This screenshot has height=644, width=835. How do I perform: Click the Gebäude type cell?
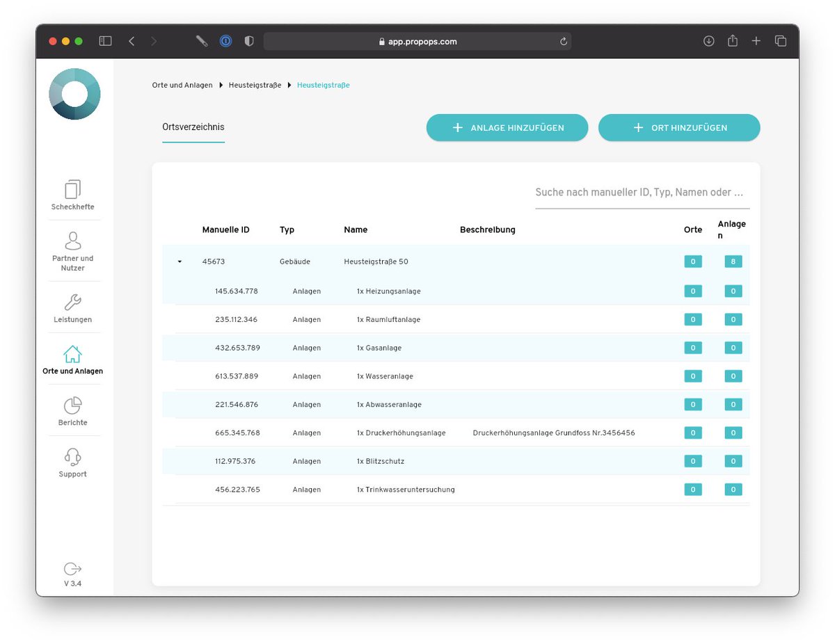tap(294, 262)
